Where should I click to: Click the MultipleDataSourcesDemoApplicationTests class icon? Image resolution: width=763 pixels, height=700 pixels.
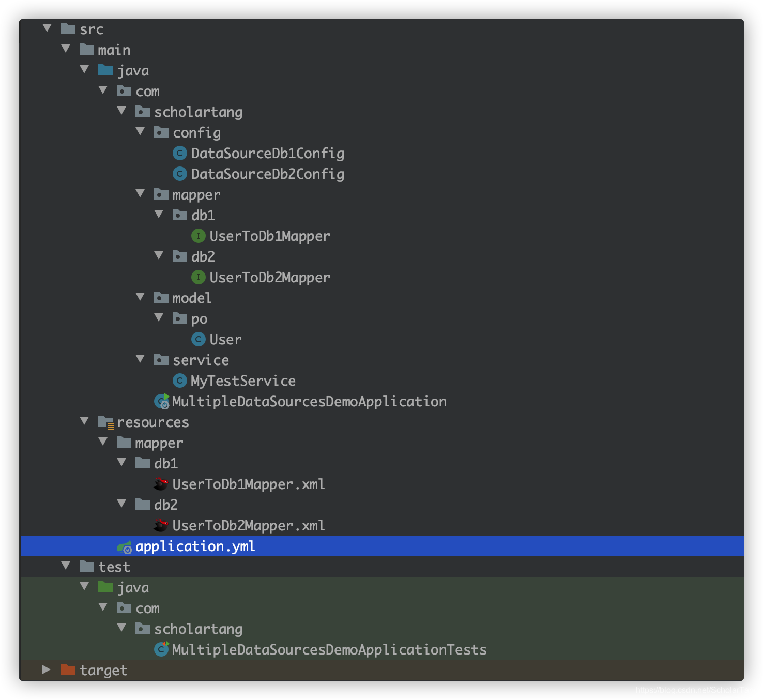coord(161,649)
